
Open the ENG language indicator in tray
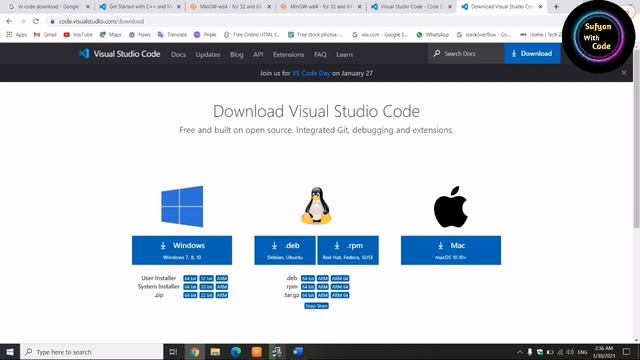pyautogui.click(x=582, y=352)
